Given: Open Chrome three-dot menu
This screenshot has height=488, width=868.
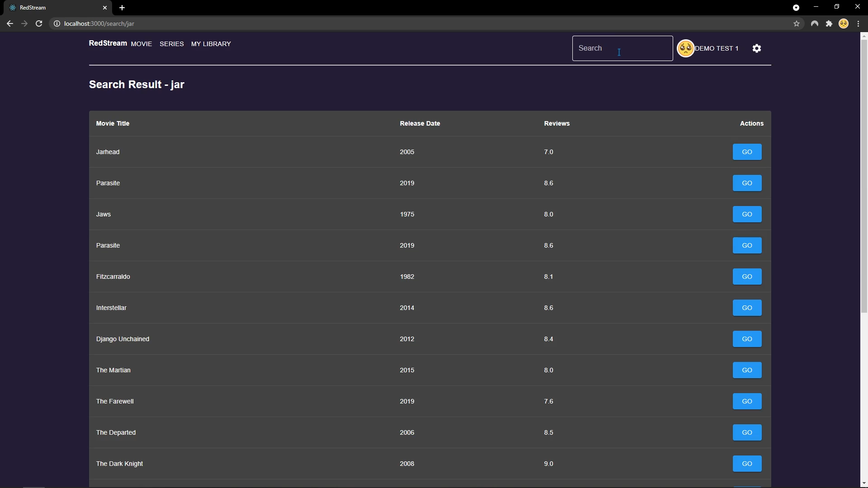Looking at the screenshot, I should click(858, 23).
